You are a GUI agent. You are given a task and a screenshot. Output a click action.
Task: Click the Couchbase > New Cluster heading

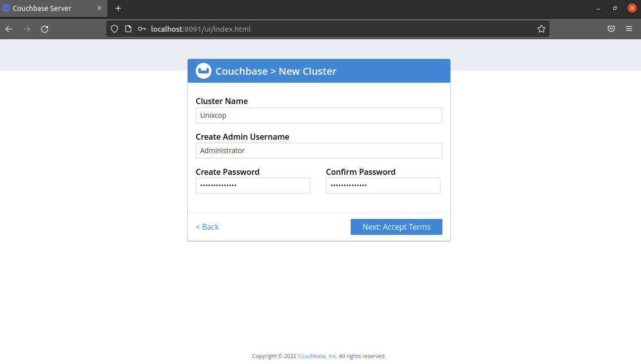click(x=276, y=71)
